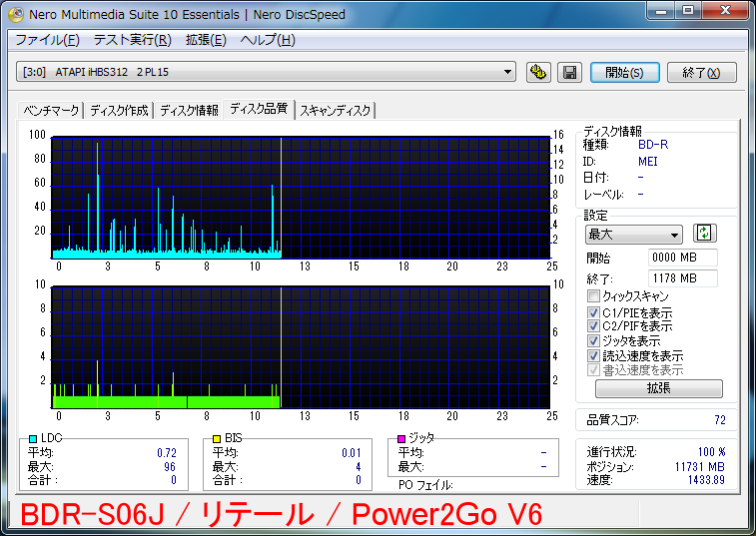The height and width of the screenshot is (536, 756).
Task: Click the refresh icon beside speed dropdown
Action: coord(704,234)
